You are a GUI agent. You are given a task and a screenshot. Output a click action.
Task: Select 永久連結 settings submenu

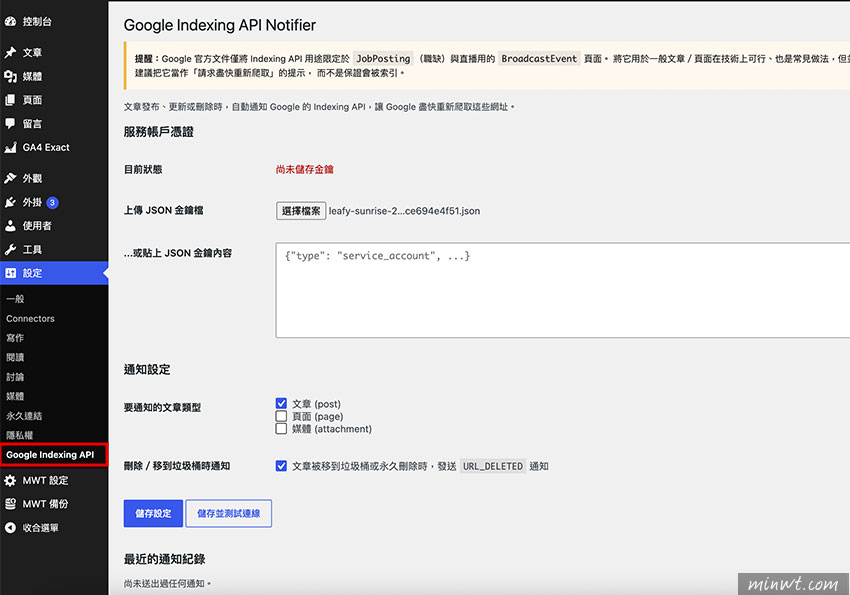tap(24, 416)
